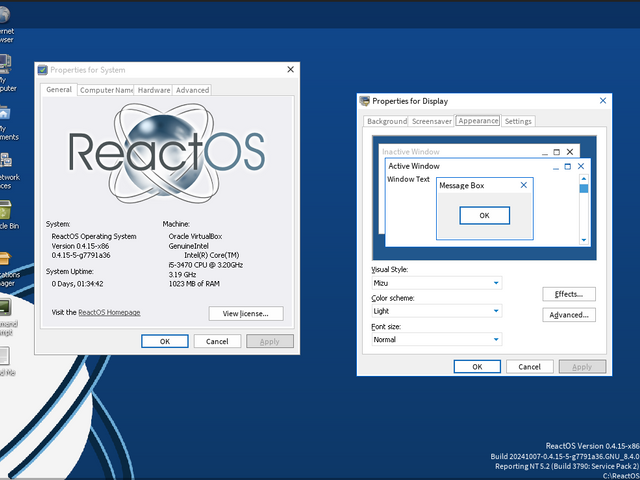Click the "1023 MB of RAM" text
The height and width of the screenshot is (480, 640).
(x=194, y=284)
